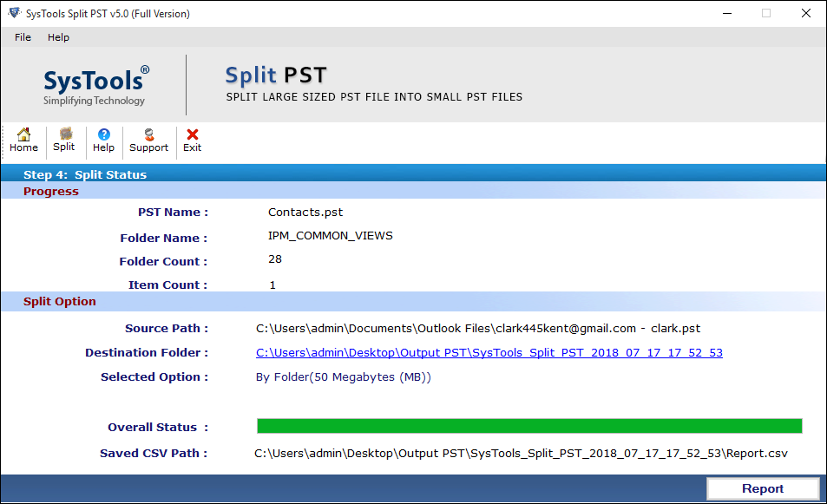Select folder name IPM_COMMON_VIEWS
Screen dimensions: 827x504
click(330, 236)
